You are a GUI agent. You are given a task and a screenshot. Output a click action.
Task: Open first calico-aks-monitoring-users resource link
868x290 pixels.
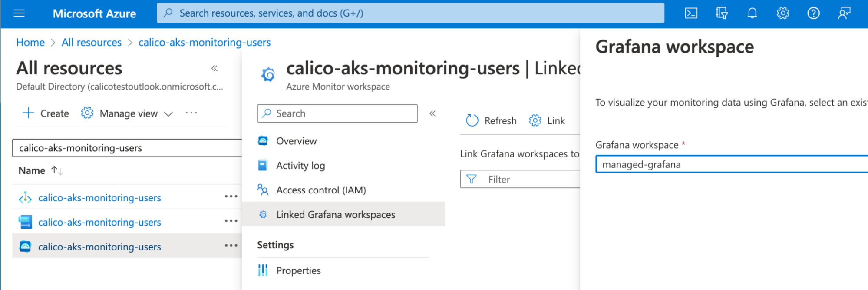[99, 198]
